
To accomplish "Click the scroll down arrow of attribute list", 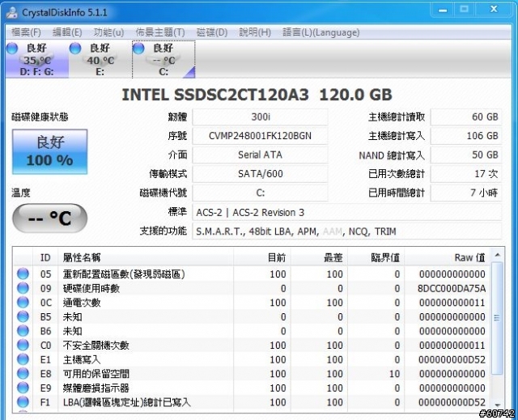I will [x=497, y=405].
